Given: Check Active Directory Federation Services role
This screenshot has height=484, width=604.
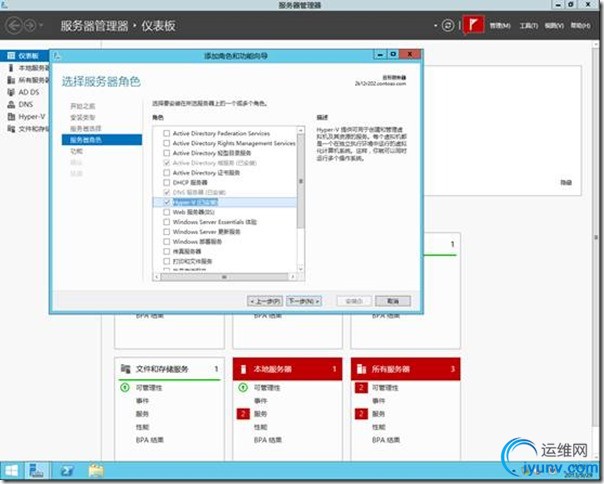Looking at the screenshot, I should coord(166,133).
